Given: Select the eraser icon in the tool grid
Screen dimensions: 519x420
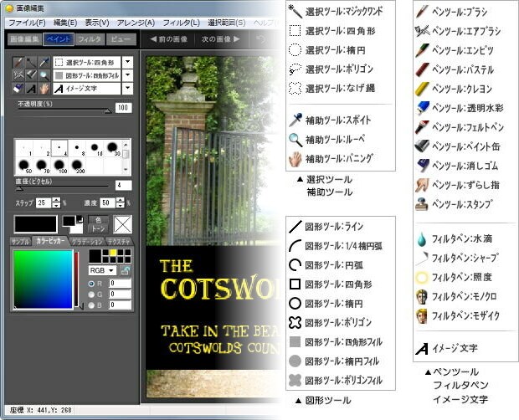Looking at the screenshot, I should tap(18, 88).
